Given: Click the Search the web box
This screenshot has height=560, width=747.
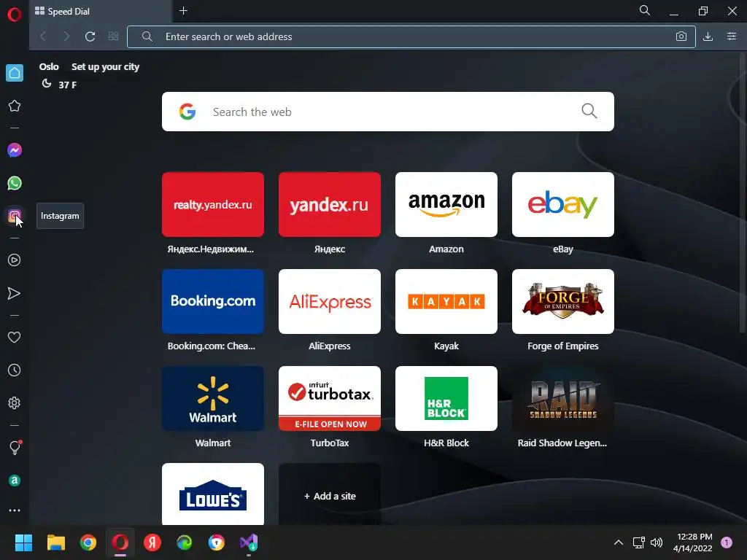Looking at the screenshot, I should [x=388, y=112].
